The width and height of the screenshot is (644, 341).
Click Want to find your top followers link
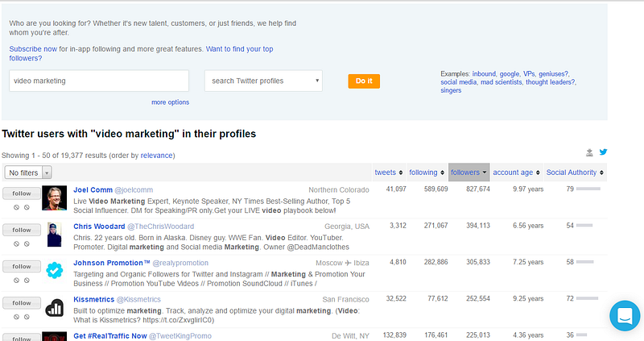point(141,53)
